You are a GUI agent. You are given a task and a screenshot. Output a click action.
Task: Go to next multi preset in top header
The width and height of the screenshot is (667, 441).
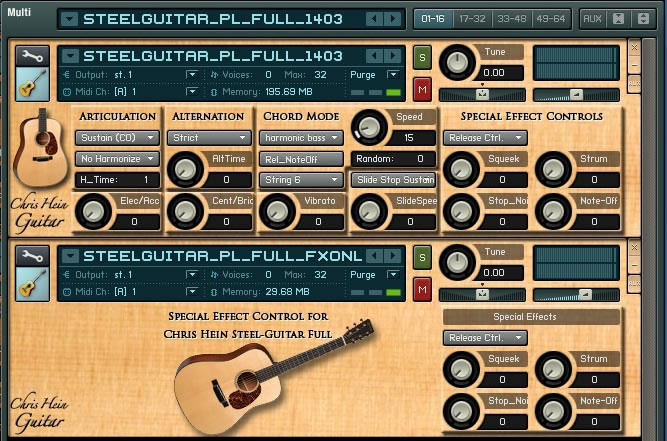pyautogui.click(x=393, y=19)
